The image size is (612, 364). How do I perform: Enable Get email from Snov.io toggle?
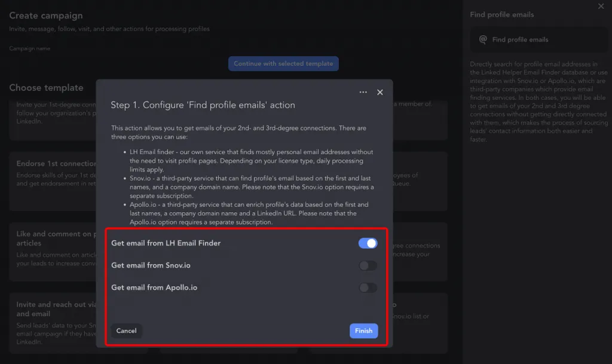pyautogui.click(x=368, y=265)
